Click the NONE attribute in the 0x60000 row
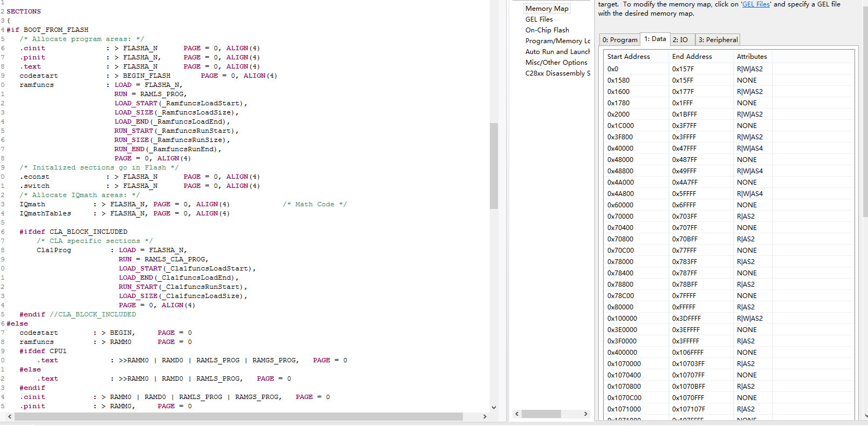 [747, 205]
